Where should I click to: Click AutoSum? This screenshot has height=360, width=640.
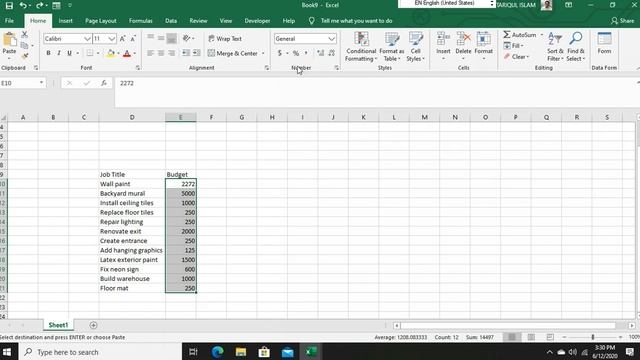coord(520,35)
